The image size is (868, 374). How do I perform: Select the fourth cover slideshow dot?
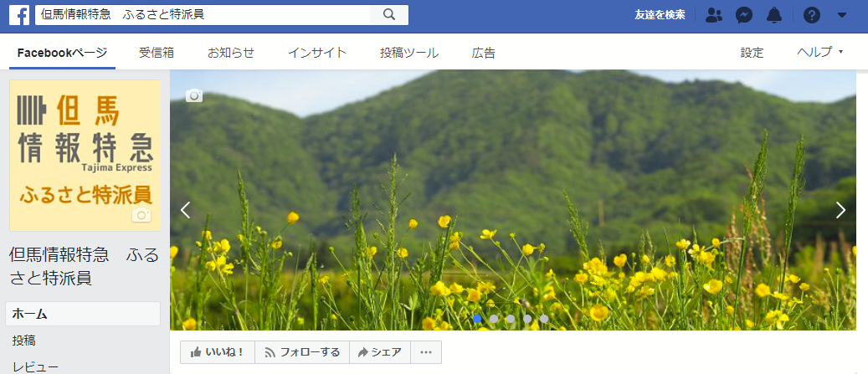click(527, 319)
